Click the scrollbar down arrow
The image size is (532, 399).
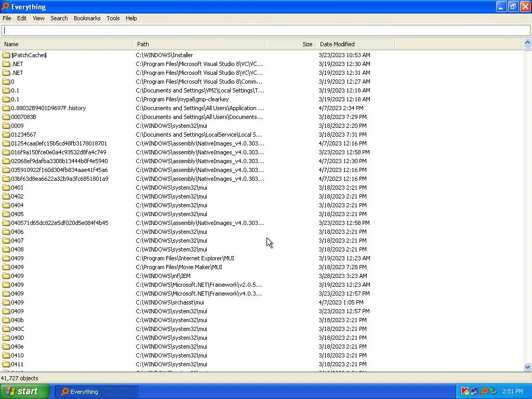[527, 367]
